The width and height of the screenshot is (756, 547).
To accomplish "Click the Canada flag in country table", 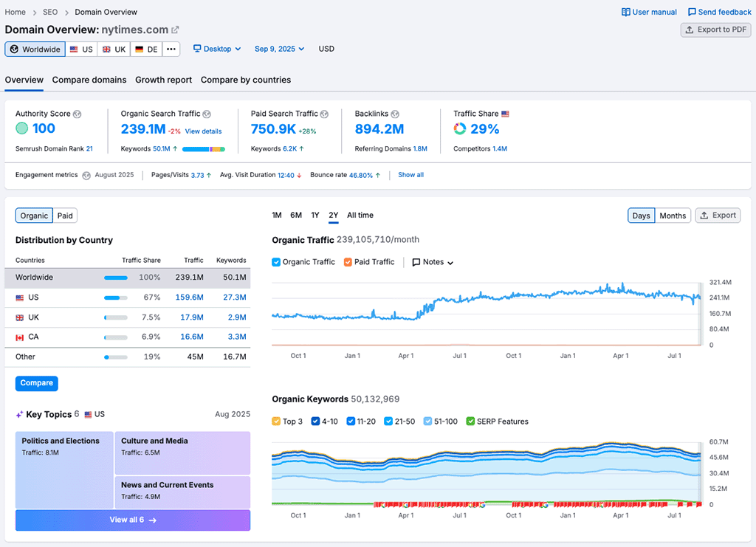I will tap(20, 337).
